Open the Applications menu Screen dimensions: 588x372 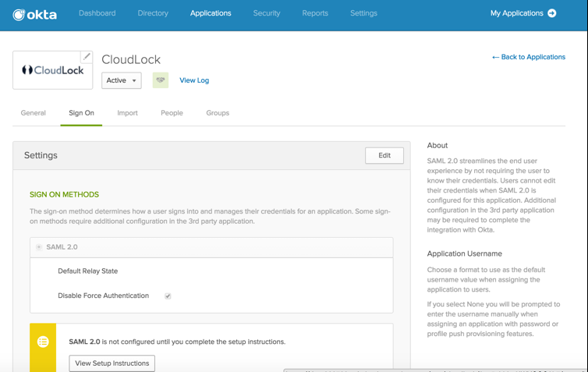coord(211,13)
